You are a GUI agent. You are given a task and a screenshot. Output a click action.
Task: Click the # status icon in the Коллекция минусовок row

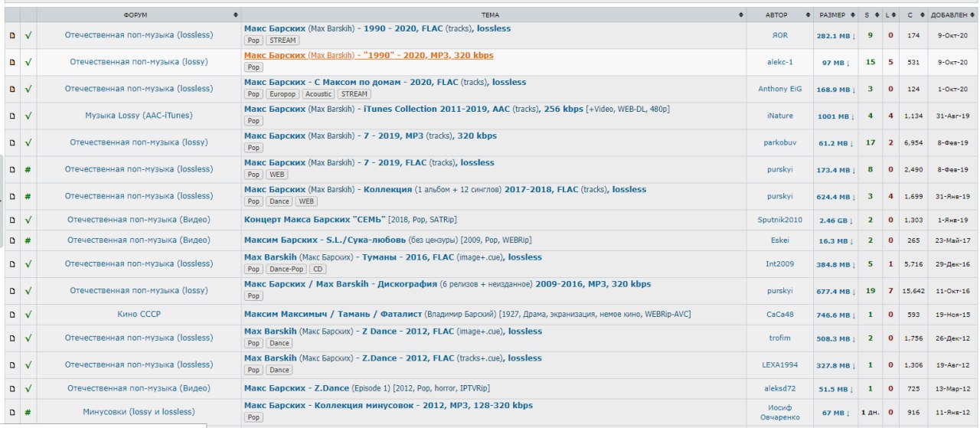click(28, 411)
